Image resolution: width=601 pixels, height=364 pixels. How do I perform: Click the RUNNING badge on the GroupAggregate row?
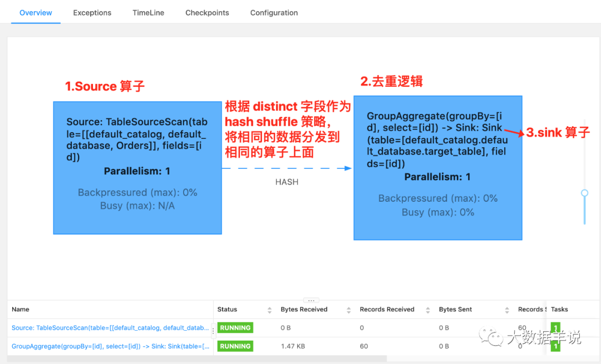[235, 346]
